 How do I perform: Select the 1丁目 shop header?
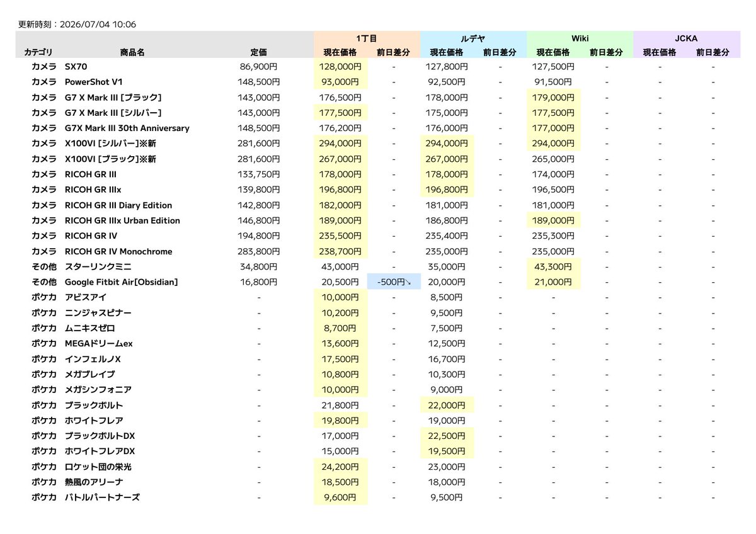point(367,38)
